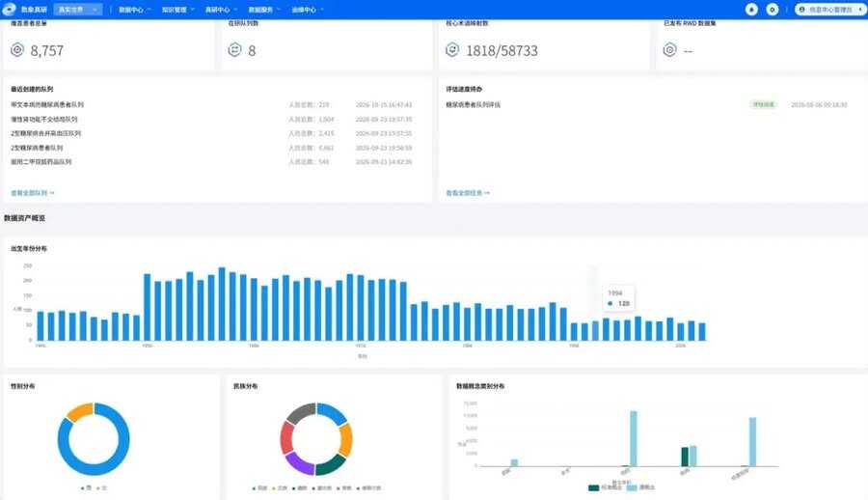
Task: Click the icon beside 1818/58733
Action: (452, 50)
